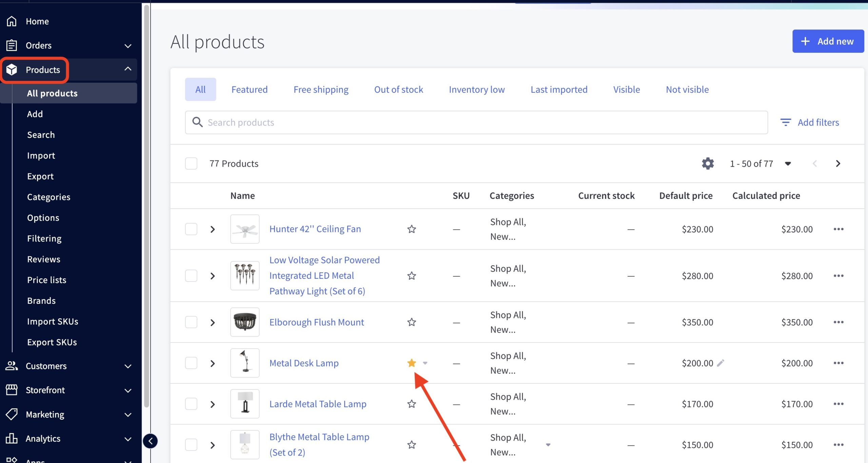Open the Storefront section
868x463 pixels.
[x=45, y=390]
